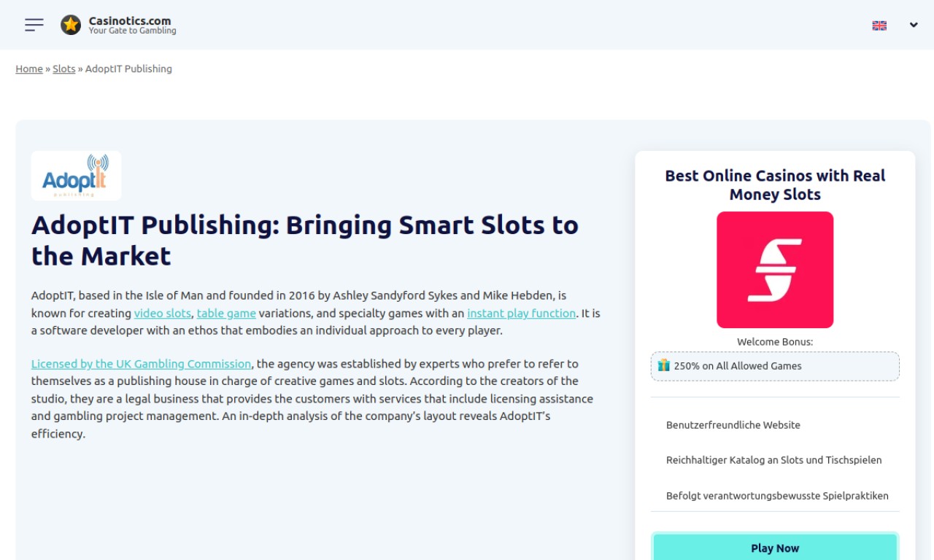The width and height of the screenshot is (934, 560).
Task: Click Befolgt verantwortungsbewusste Spielpraktiken text
Action: pos(777,496)
